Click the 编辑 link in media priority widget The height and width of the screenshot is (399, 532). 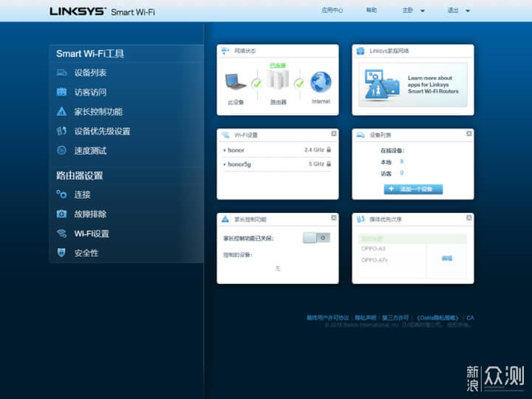pos(446,259)
